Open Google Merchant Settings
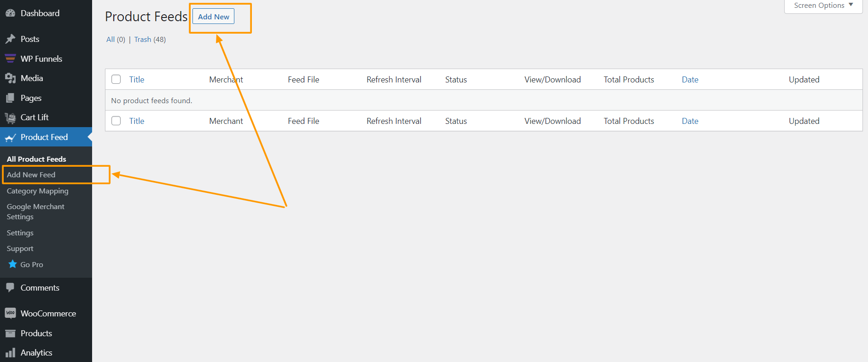Image resolution: width=868 pixels, height=362 pixels. 35,211
